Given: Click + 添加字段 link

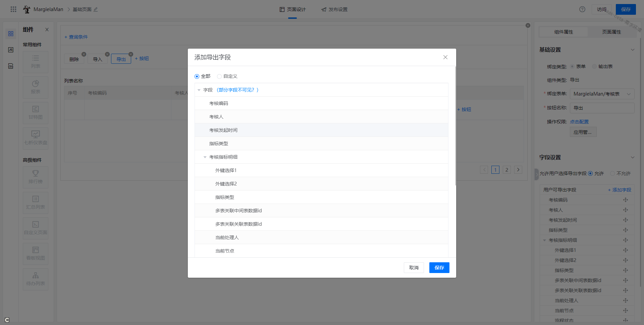Looking at the screenshot, I should coord(620,190).
